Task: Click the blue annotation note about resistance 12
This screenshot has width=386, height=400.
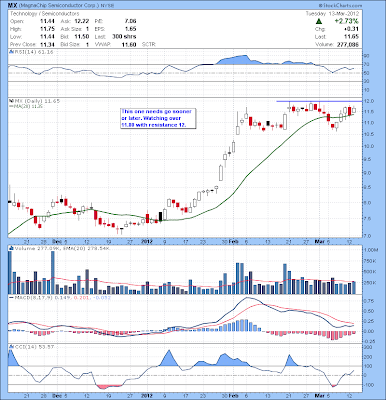Action: click(158, 118)
